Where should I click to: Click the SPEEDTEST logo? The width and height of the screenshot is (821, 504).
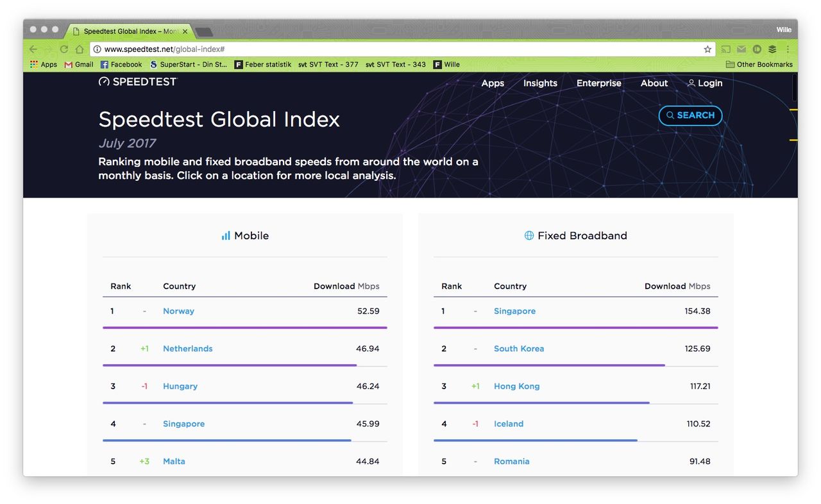click(x=137, y=81)
